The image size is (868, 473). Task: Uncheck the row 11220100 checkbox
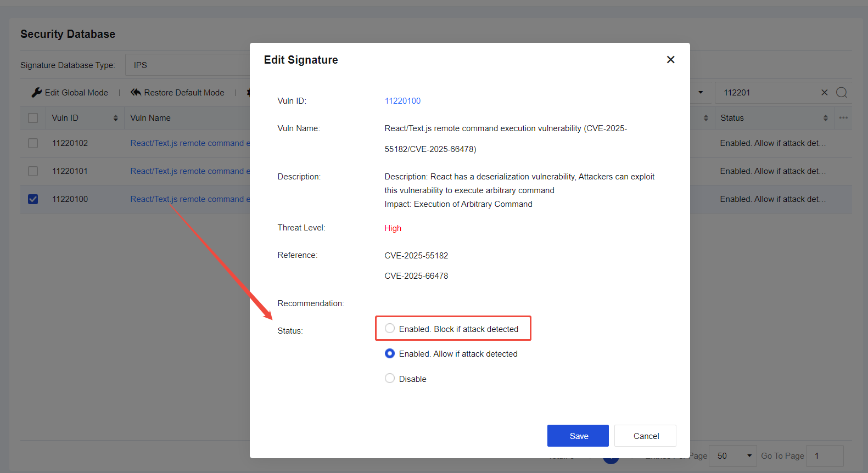click(x=33, y=199)
